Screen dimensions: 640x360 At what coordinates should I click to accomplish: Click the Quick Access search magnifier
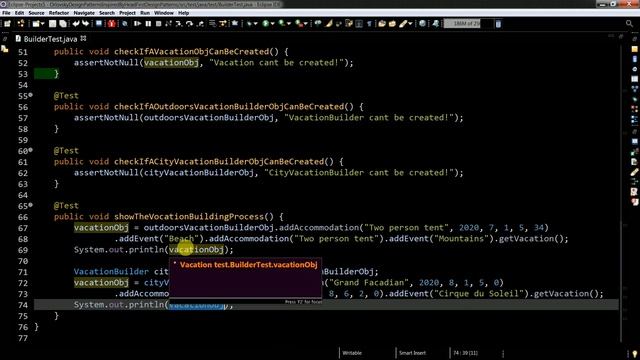[x=629, y=24]
